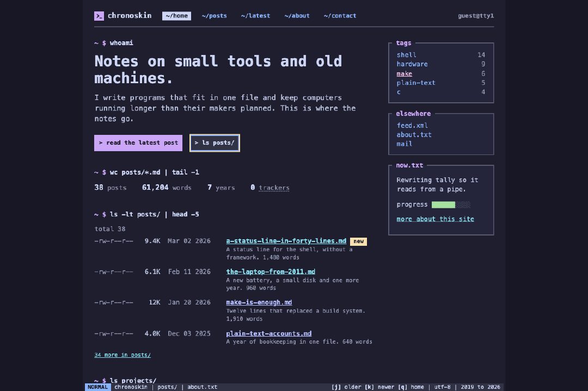Screen dimensions: 588x391
Task: Navigate to ~/about
Action: [297, 16]
